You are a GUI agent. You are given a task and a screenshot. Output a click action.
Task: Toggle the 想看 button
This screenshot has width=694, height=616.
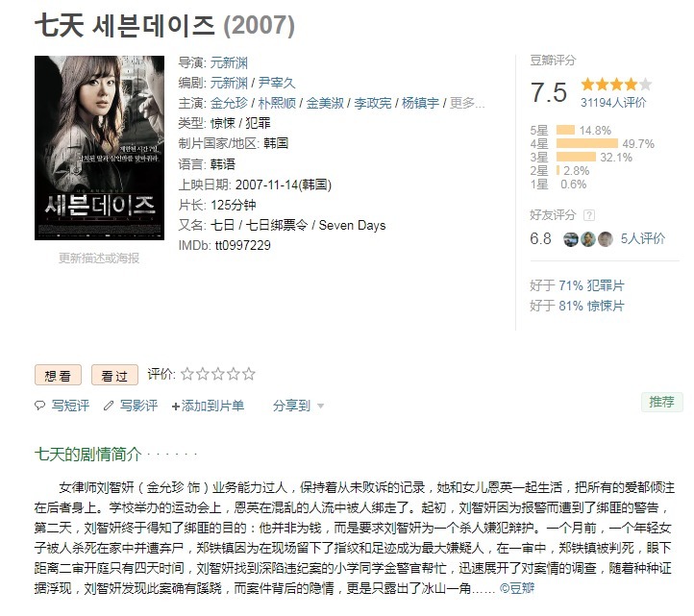coord(58,375)
